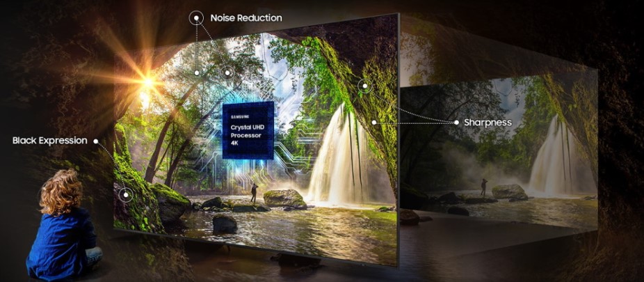Click the circled hotspot on mossy left rock
The image size is (644, 282).
[x=126, y=195]
